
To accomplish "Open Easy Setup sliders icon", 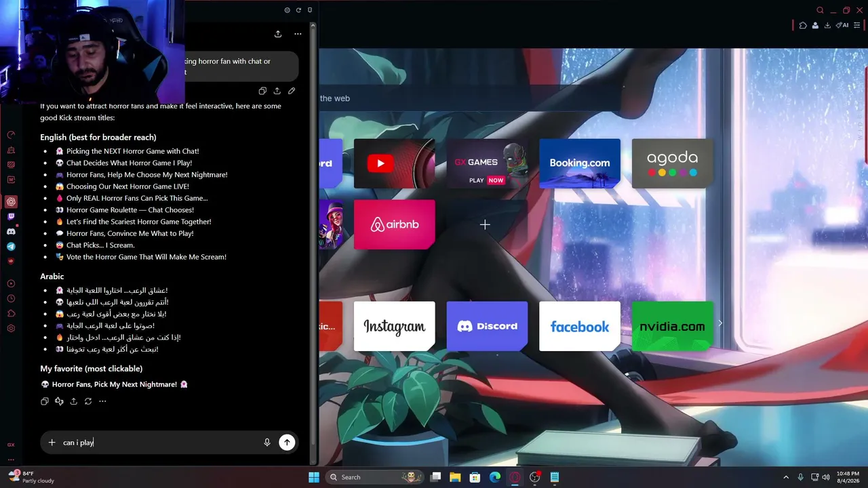I will [857, 25].
